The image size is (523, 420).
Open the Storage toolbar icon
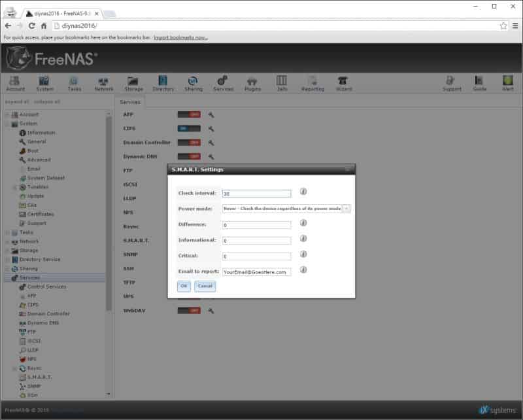coord(133,83)
